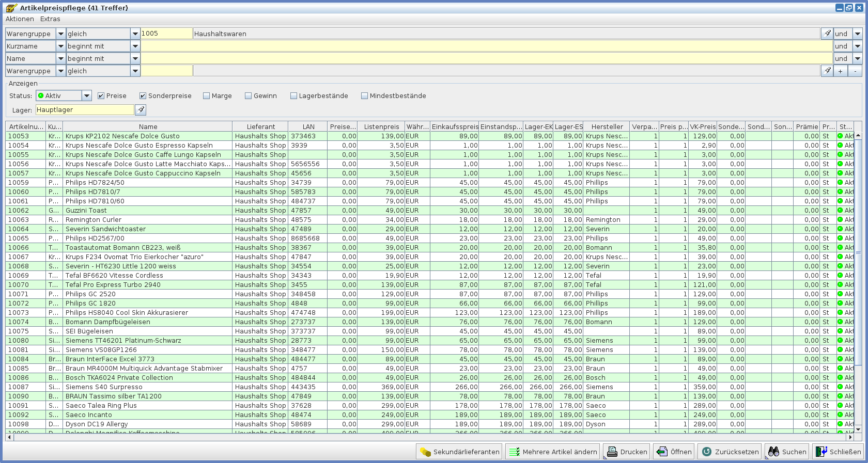The width and height of the screenshot is (868, 463).
Task: Open the Extras menu
Action: [50, 19]
